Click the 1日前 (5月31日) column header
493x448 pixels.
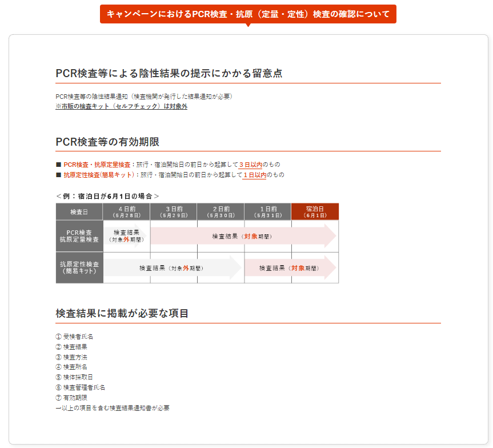tap(267, 211)
